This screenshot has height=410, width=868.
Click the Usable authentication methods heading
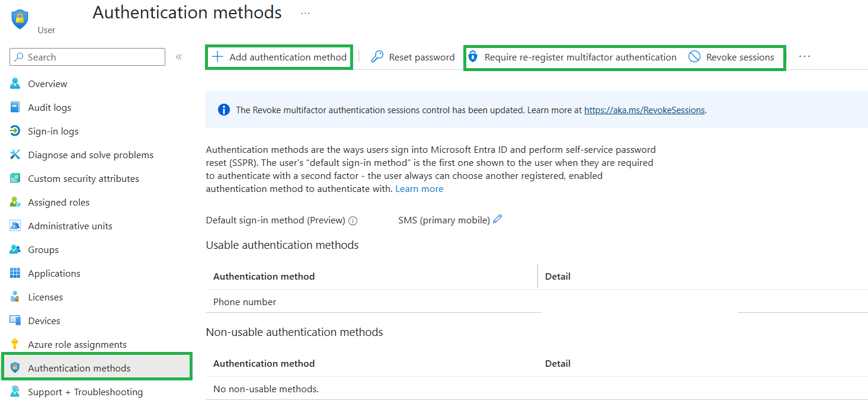click(283, 245)
